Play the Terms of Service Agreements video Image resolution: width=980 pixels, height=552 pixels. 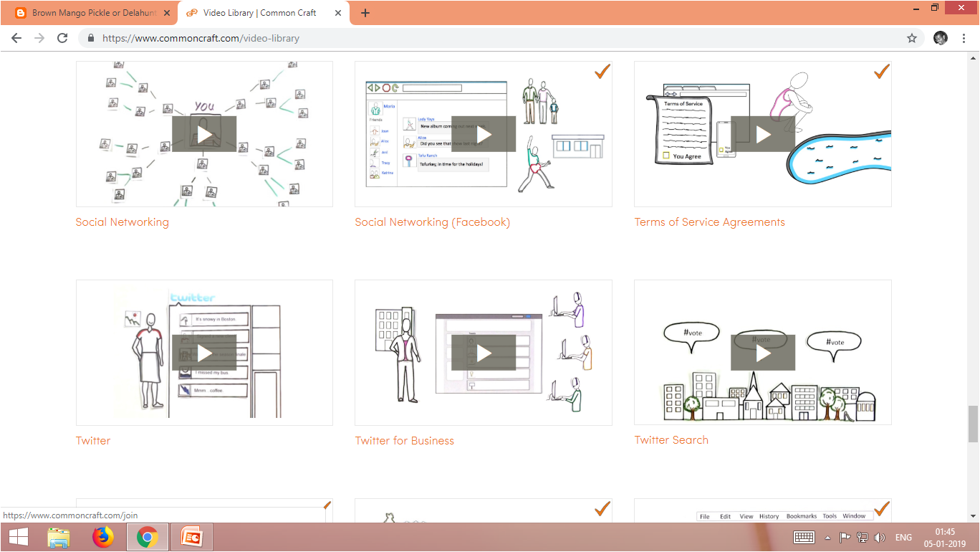pos(763,134)
